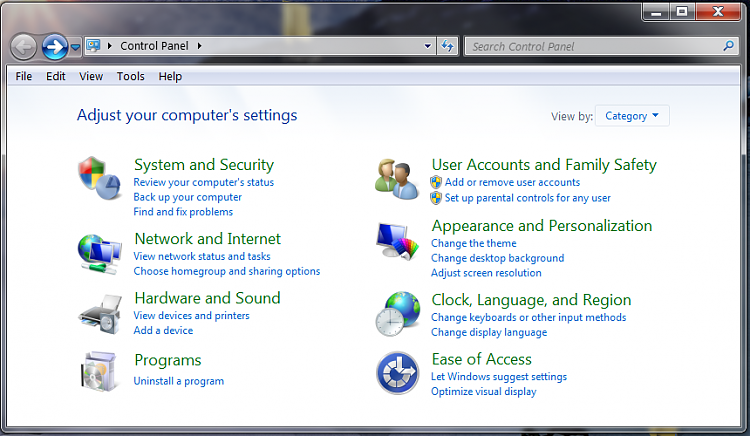Open recent pages dropdown next to Forward

pos(75,47)
